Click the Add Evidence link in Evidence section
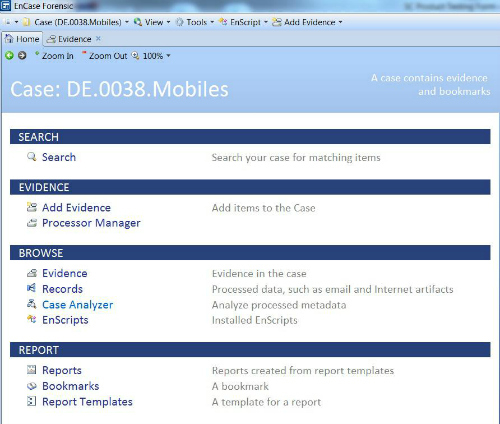Image resolution: width=500 pixels, height=424 pixels. pyautogui.click(x=76, y=208)
